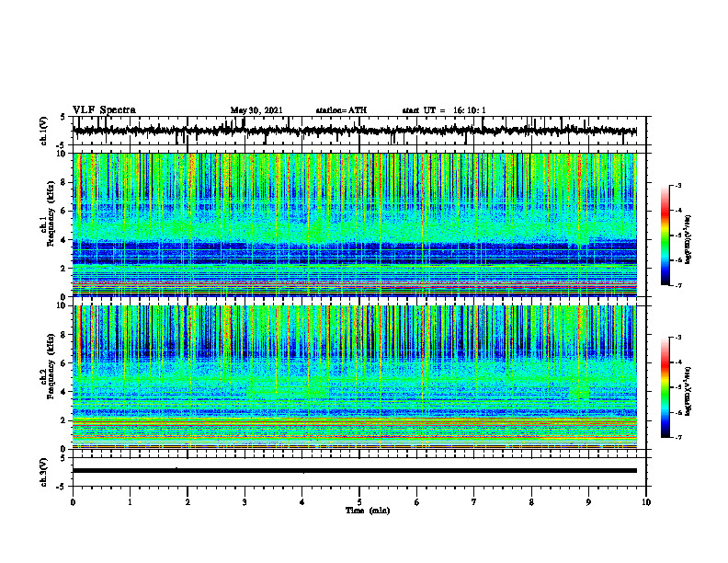This screenshot has height=563, width=728.
Task: Click the "5" tick on ch.3(V) axis
Action: pos(63,458)
